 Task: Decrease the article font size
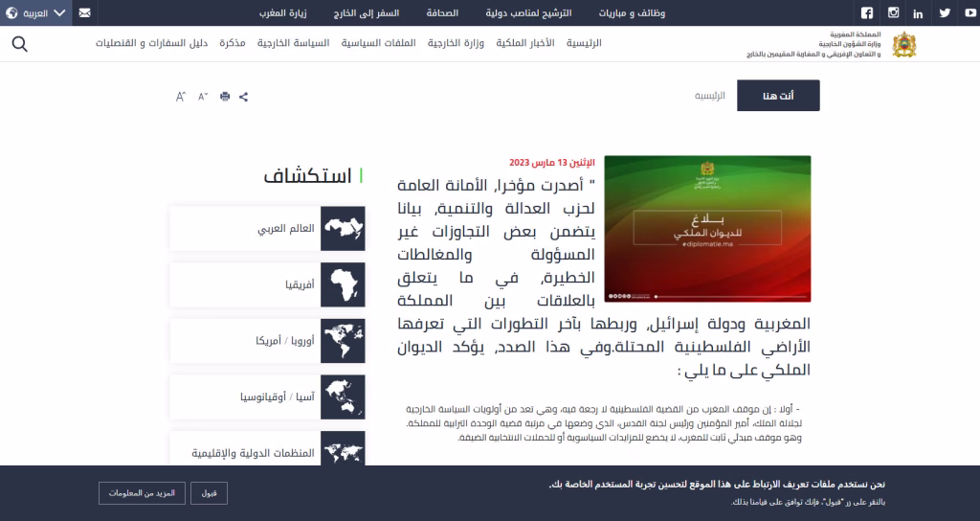click(203, 97)
